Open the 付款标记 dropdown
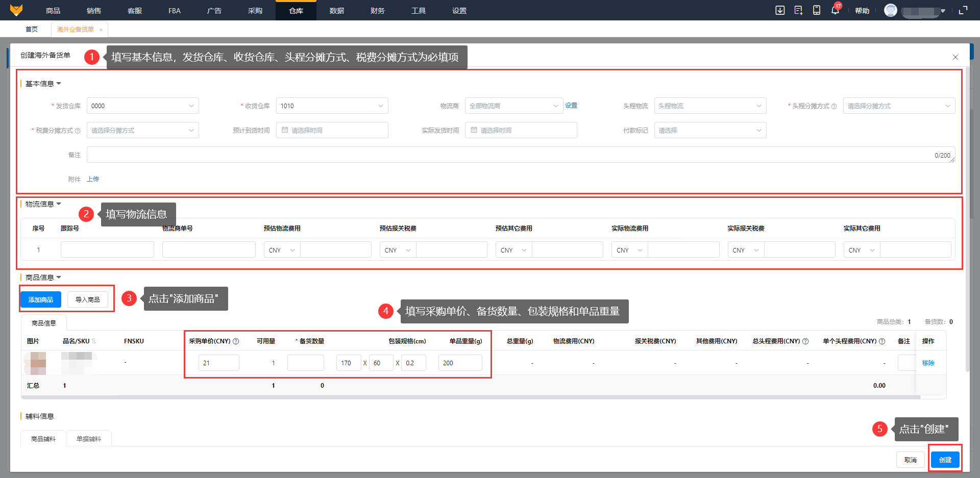 [x=709, y=131]
